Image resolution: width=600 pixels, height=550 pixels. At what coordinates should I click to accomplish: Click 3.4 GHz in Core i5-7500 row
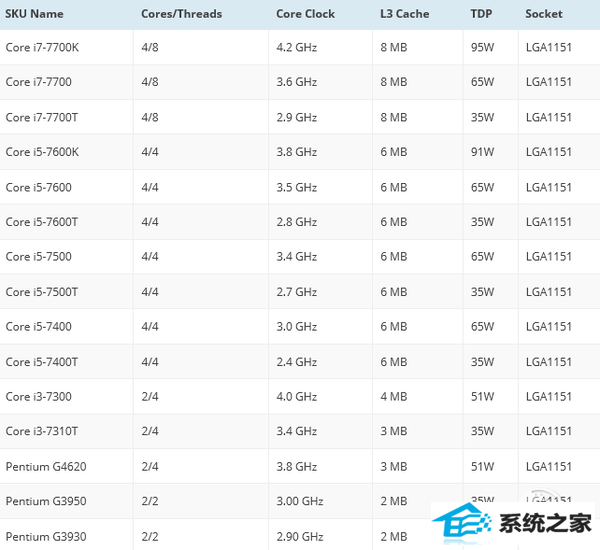[297, 256]
